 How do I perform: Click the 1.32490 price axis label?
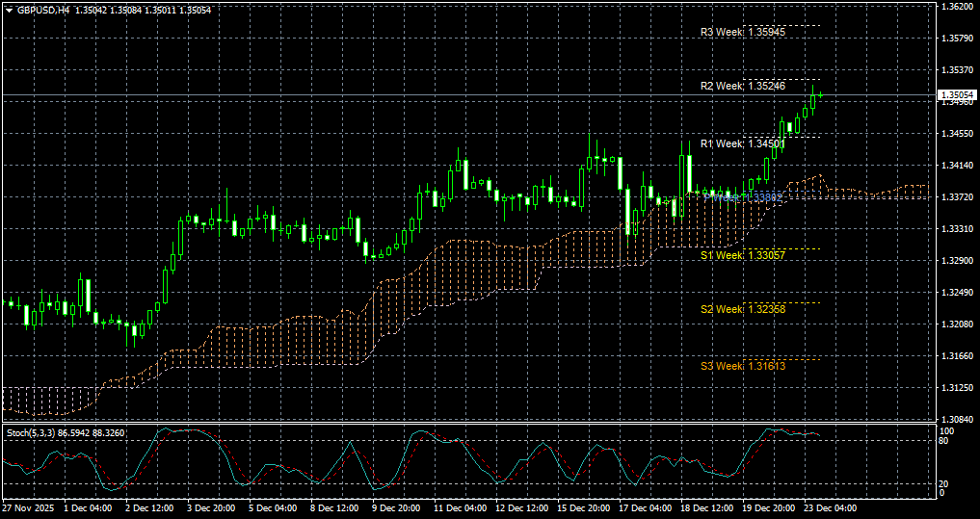[x=956, y=293]
